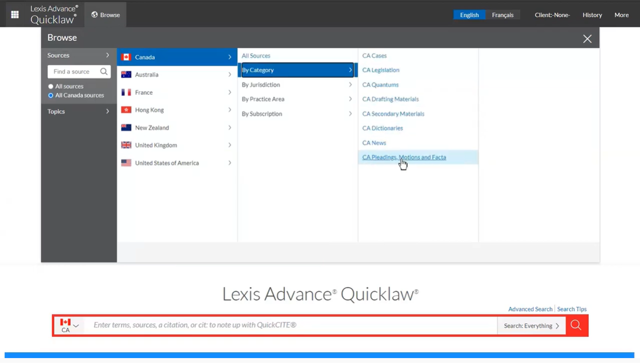Select the All Canada sources radio button
Screen dimensions: 640x364
coord(51,95)
